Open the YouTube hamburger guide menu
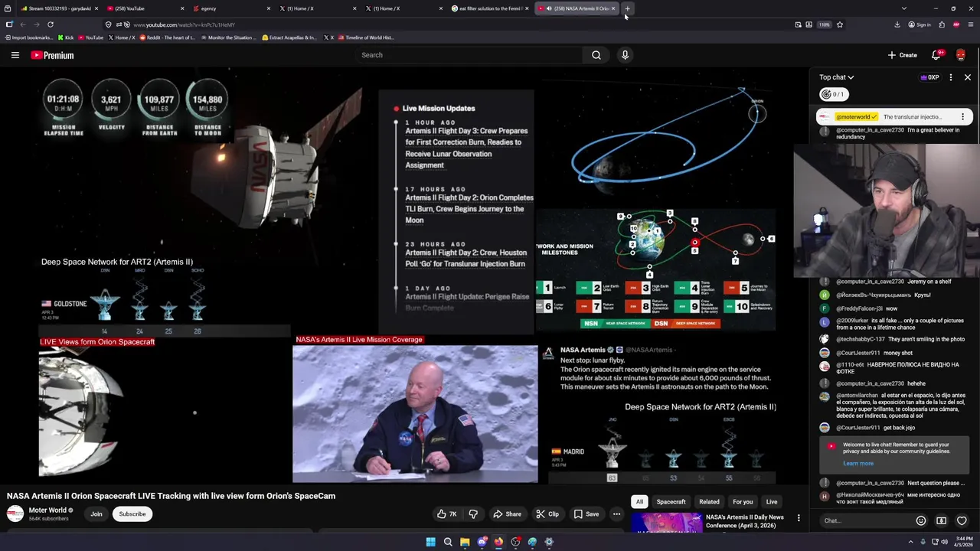Screen dimensions: 980x551 click(x=15, y=55)
